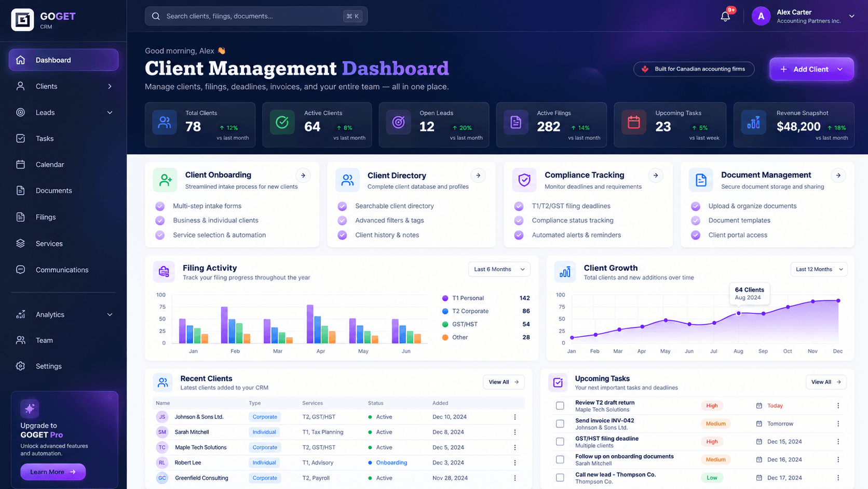Screen dimensions: 868x489
Task: Open options for GST/HST filing deadline task
Action: point(838,442)
